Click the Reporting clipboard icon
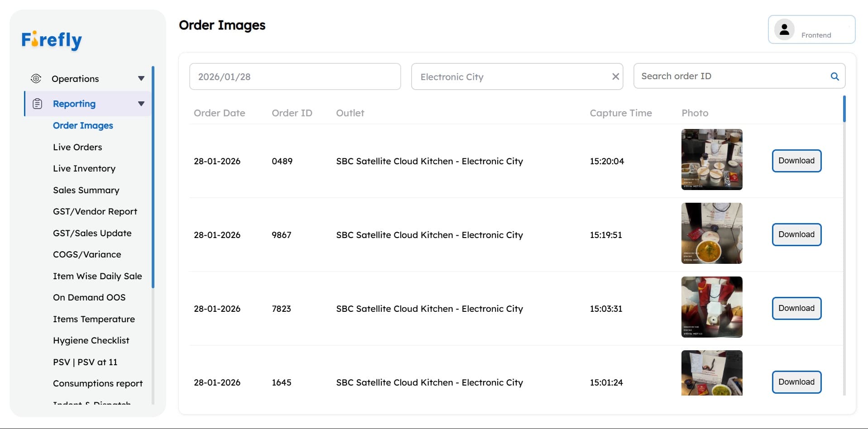Image resolution: width=868 pixels, height=429 pixels. click(37, 103)
